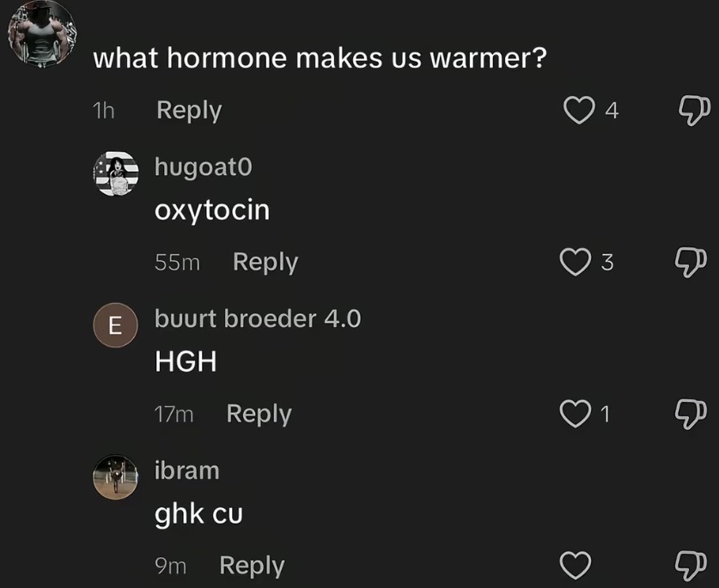Dislike buurt broeder 4.0's HGH reply
Image resolution: width=719 pixels, height=588 pixels.
pos(691,414)
